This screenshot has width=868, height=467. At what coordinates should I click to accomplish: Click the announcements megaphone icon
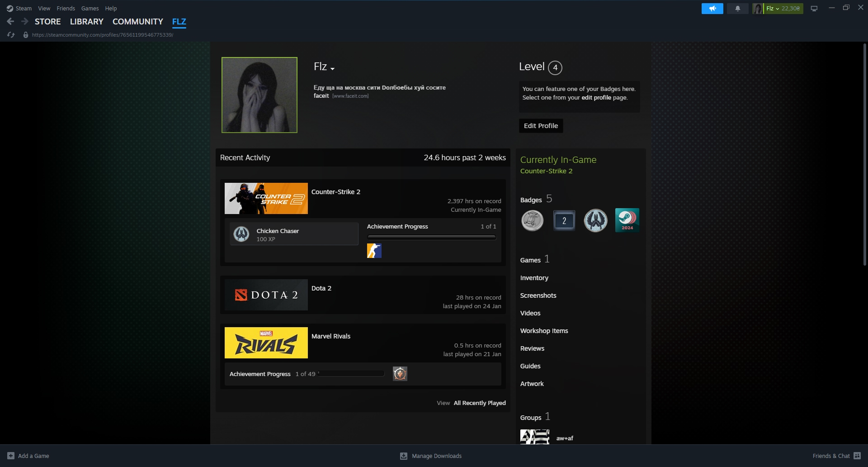click(x=712, y=9)
